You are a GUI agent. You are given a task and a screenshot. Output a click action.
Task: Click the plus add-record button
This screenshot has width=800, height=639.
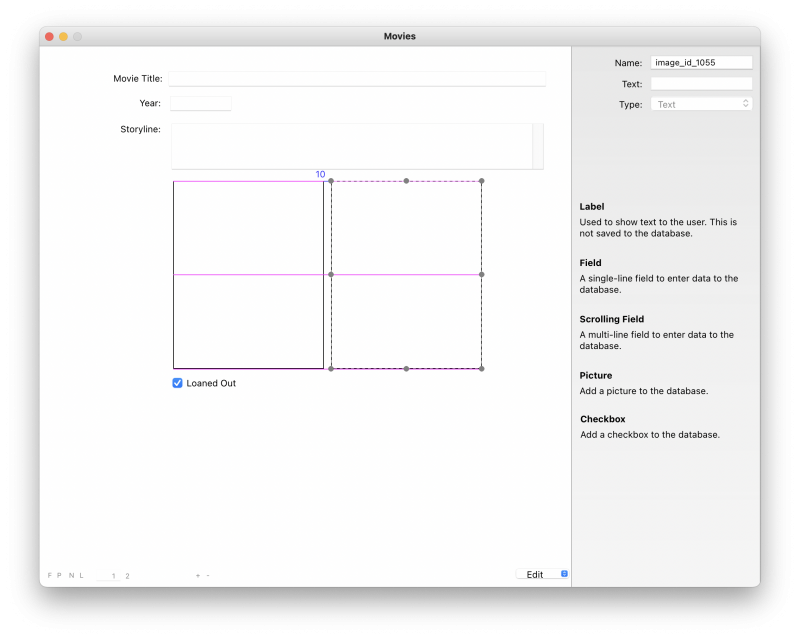point(197,575)
